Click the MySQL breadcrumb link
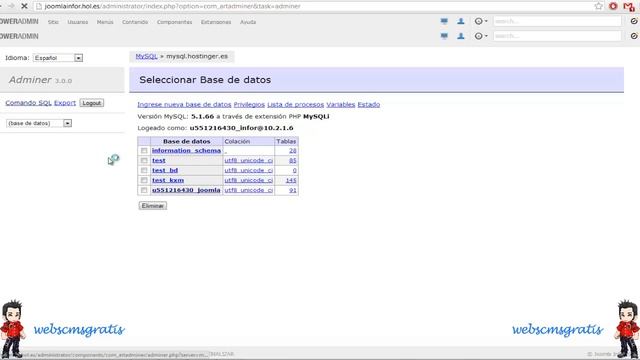Image resolution: width=640 pixels, height=360 pixels. click(147, 56)
